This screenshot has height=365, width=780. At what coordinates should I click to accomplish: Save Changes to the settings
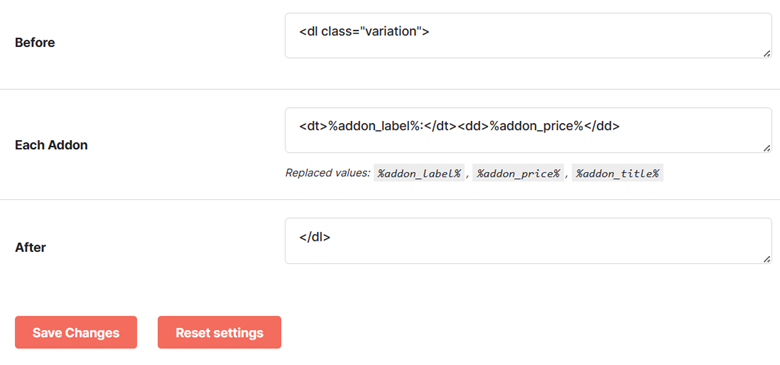[x=76, y=333]
